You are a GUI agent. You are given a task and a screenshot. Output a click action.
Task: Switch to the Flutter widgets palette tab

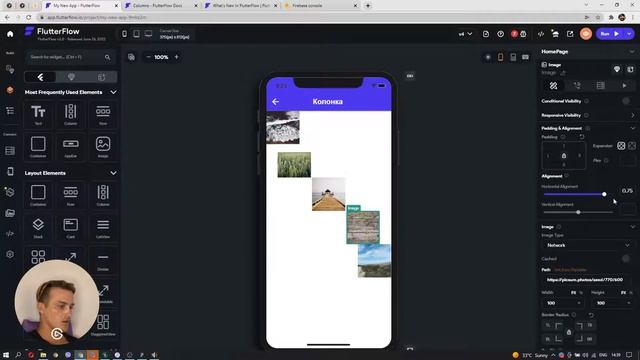click(x=40, y=77)
